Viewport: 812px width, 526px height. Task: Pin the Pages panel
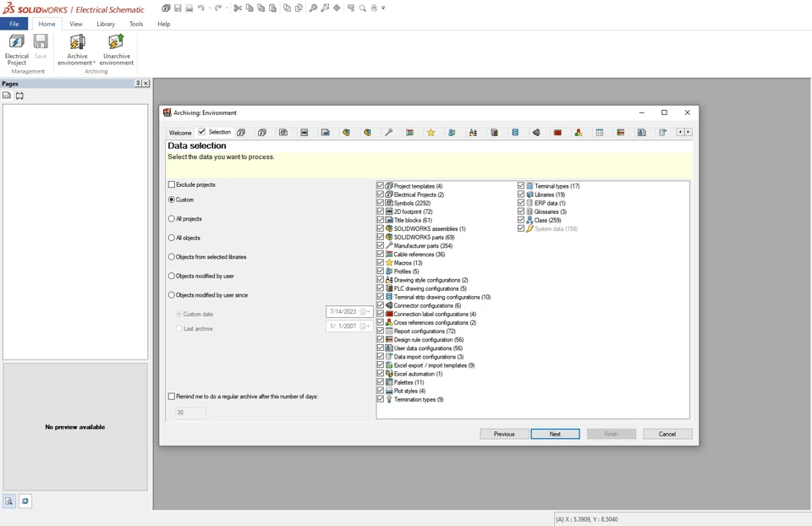click(138, 84)
